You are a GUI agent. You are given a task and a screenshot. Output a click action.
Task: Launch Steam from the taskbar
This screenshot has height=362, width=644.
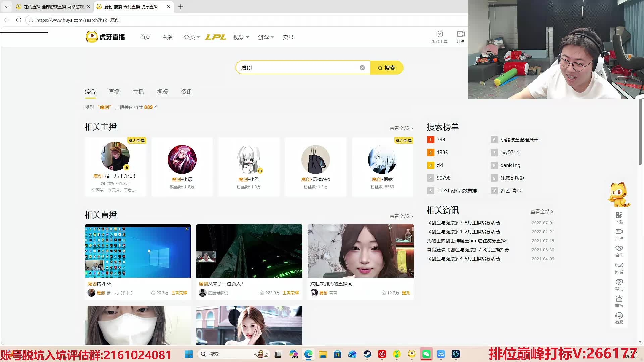point(367,354)
